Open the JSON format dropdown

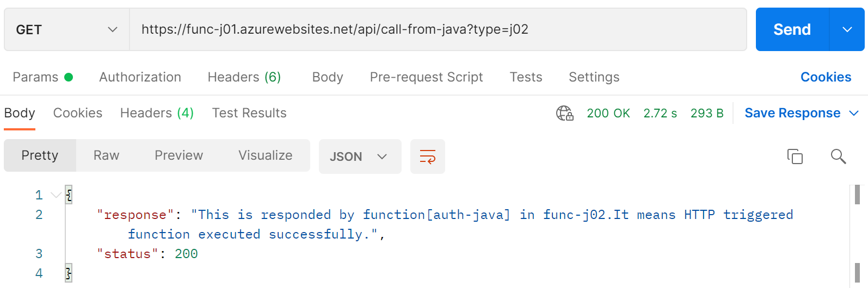[x=360, y=156]
